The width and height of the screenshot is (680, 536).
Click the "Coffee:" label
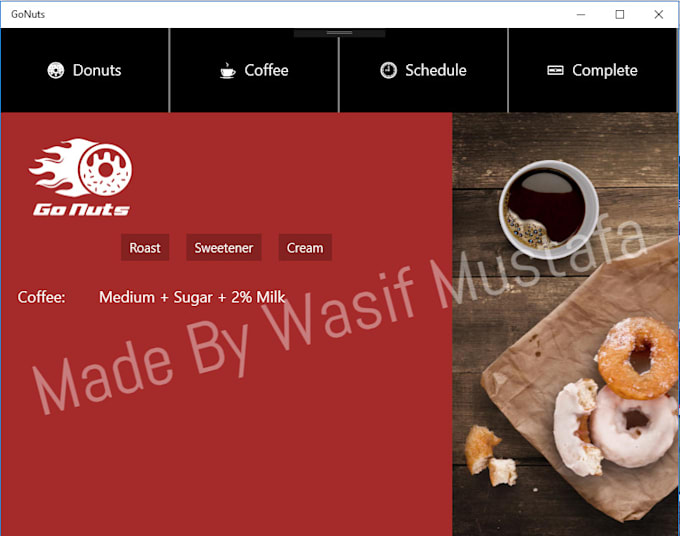41,297
